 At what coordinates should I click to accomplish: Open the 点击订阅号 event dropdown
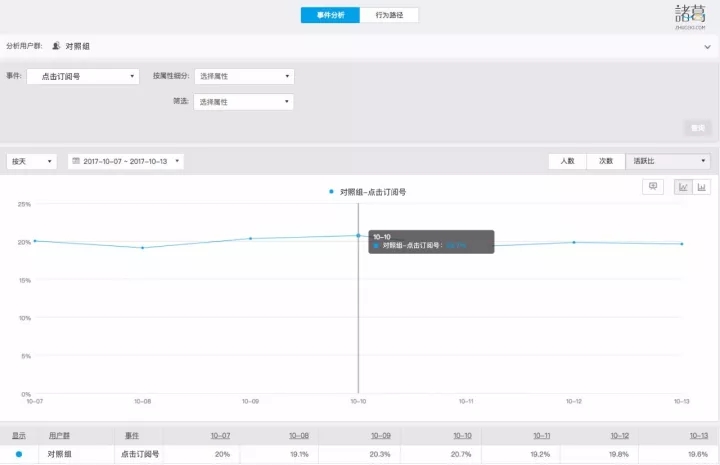[83, 76]
